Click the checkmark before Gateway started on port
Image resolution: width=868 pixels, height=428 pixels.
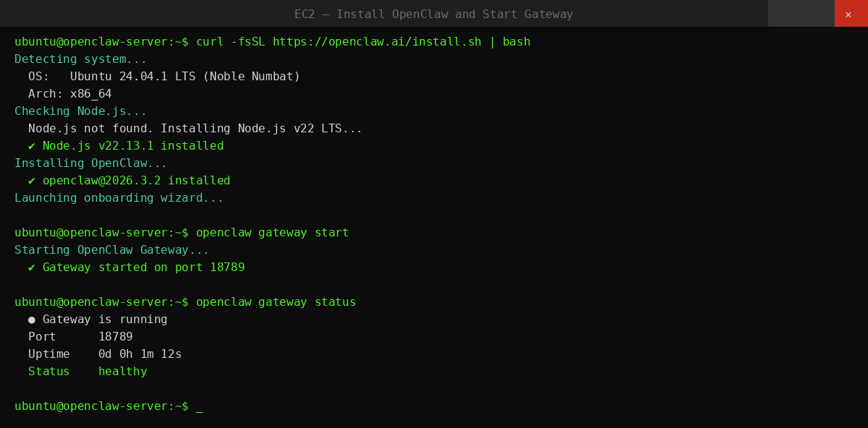[x=32, y=267]
